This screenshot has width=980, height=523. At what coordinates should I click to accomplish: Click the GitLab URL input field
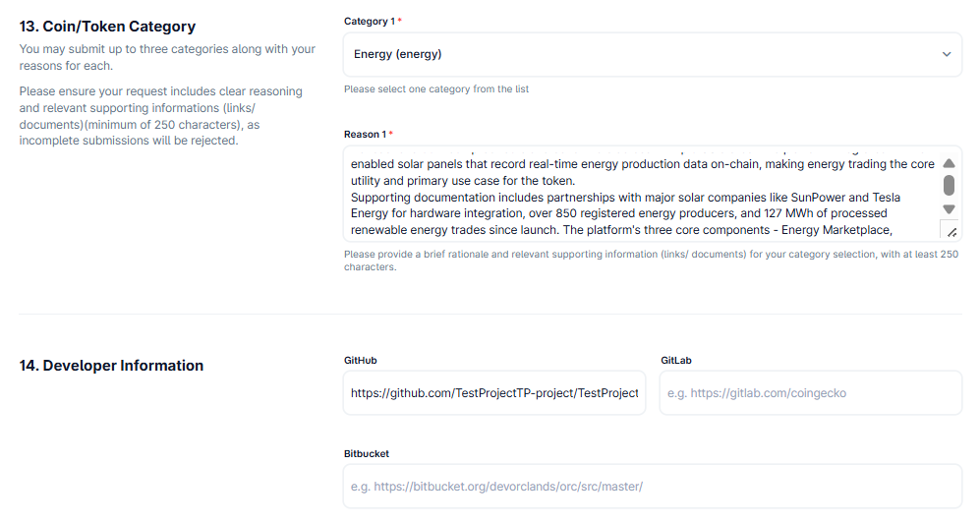coord(811,393)
